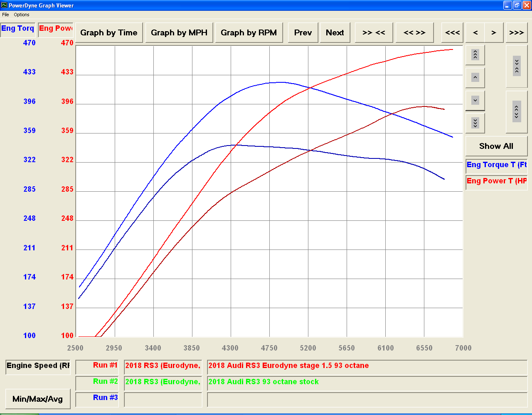Click the PowerDyne title bar icon
Image resolution: width=532 pixels, height=415 pixels.
[x=4, y=5]
